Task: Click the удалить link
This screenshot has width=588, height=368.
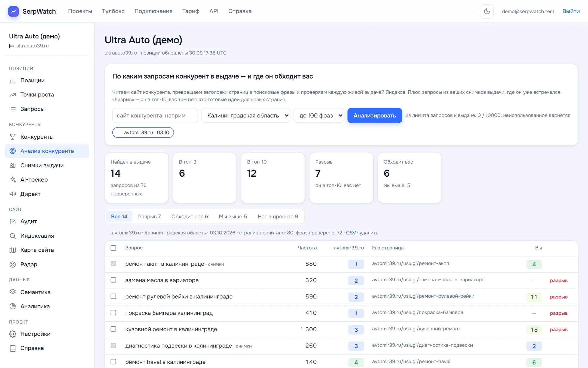Action: [369, 233]
